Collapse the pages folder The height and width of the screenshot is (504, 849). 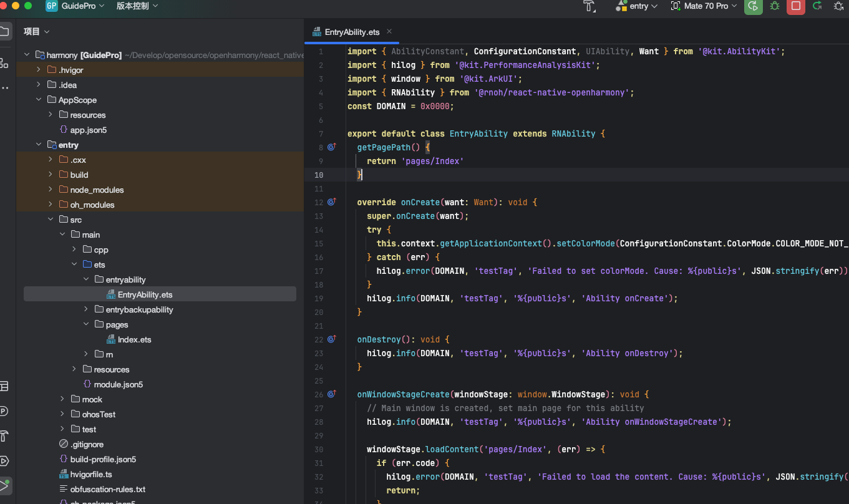click(x=86, y=324)
